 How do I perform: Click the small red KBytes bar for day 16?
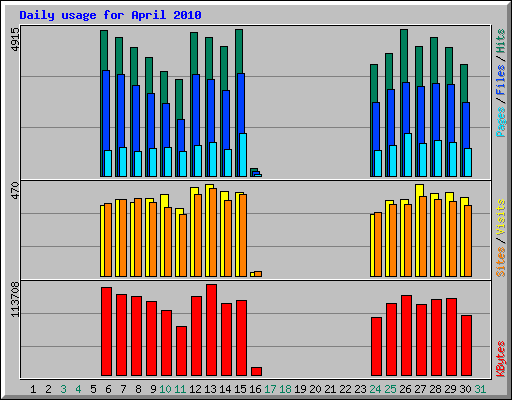click(x=256, y=371)
